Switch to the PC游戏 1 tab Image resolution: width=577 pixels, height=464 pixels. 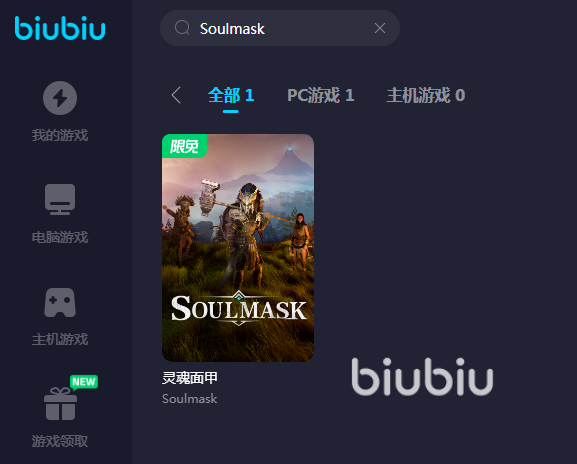coord(321,95)
